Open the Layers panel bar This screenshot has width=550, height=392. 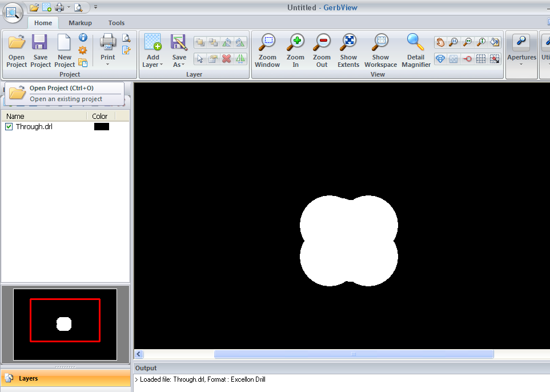[65, 378]
